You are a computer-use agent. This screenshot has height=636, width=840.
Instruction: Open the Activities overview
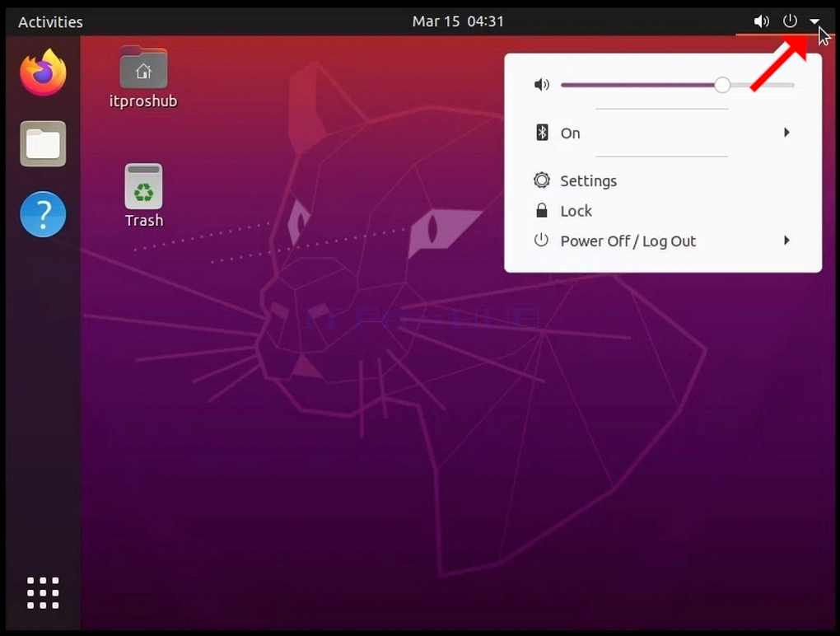pyautogui.click(x=50, y=22)
